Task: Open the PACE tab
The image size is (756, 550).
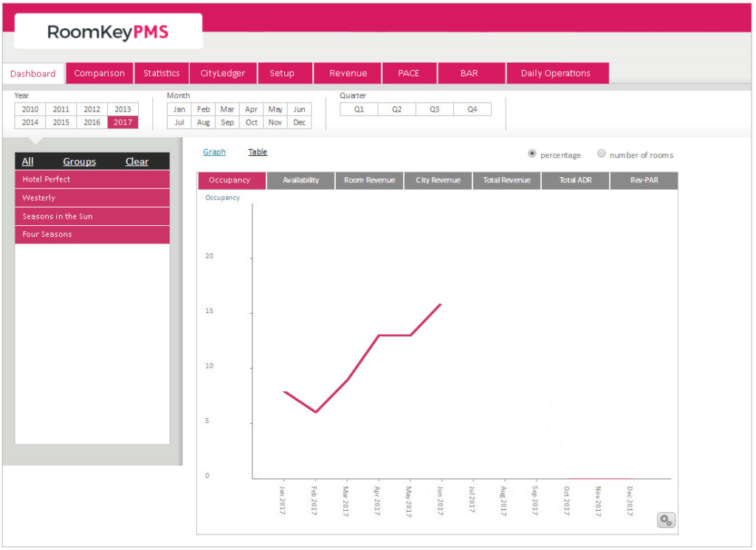Action: [409, 73]
